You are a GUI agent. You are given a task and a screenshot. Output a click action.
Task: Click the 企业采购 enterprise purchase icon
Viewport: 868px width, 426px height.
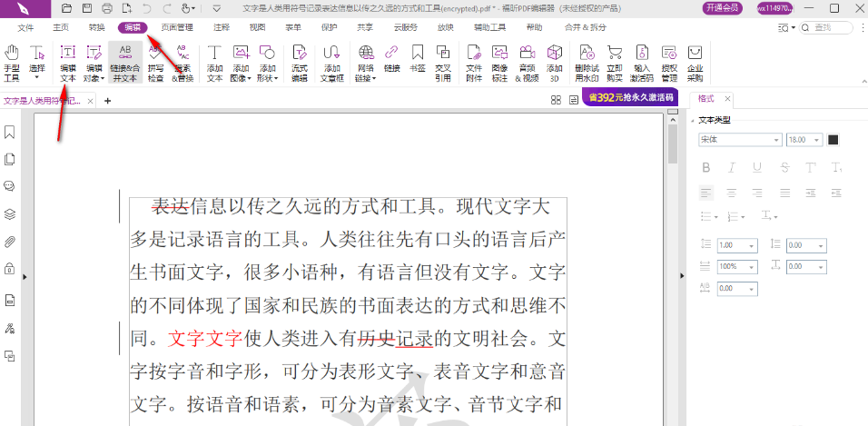695,64
